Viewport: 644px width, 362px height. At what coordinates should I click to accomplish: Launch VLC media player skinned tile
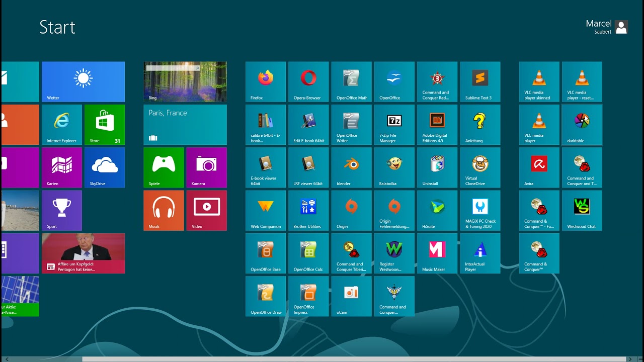(x=539, y=82)
